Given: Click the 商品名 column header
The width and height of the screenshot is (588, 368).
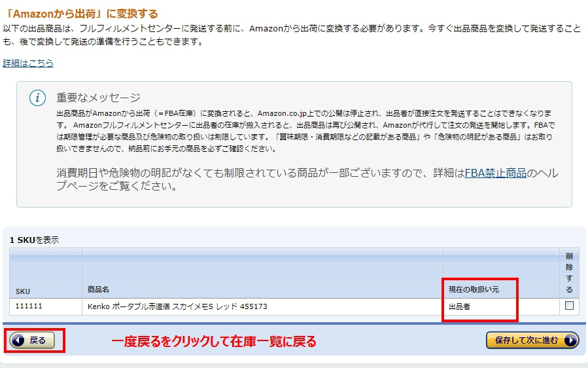Looking at the screenshot, I should pos(98,289).
